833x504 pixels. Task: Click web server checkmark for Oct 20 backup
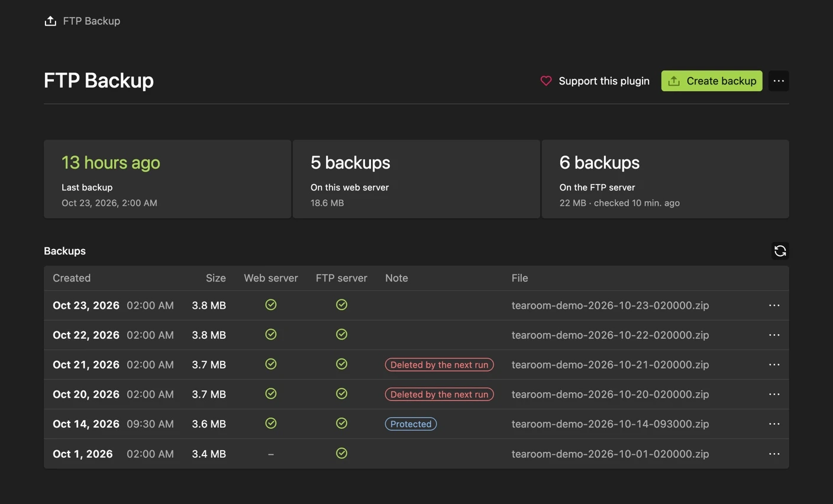pos(271,393)
